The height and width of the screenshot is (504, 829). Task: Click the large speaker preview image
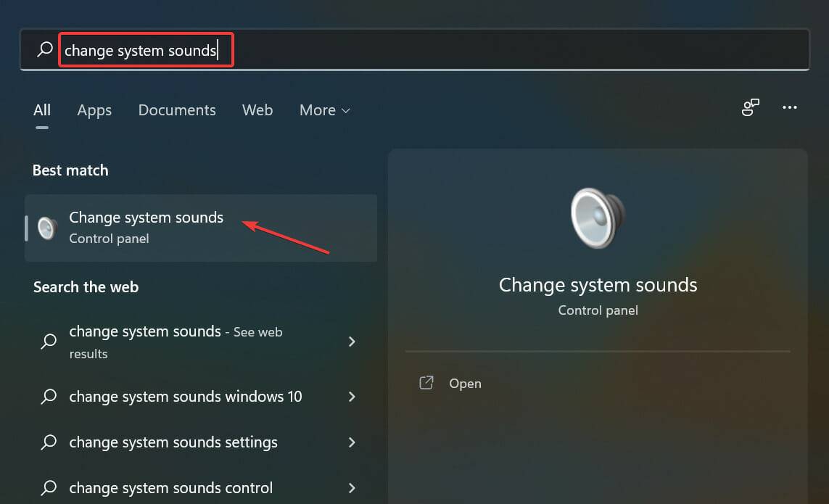pyautogui.click(x=597, y=218)
